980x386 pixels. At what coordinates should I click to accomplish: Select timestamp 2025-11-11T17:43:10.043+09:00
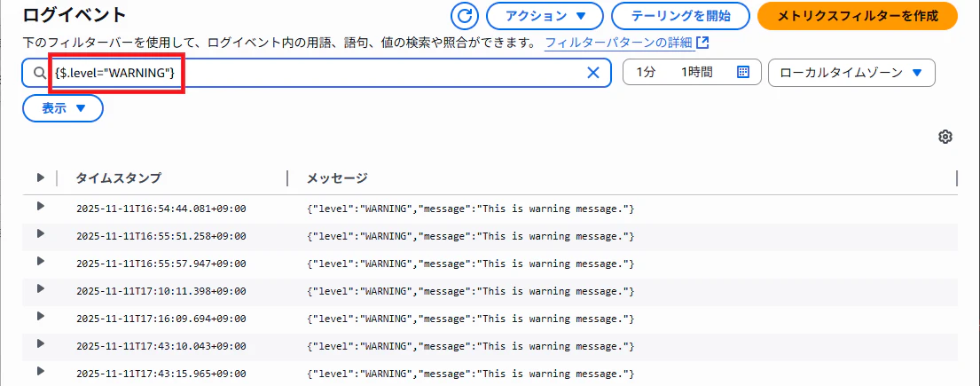(161, 347)
